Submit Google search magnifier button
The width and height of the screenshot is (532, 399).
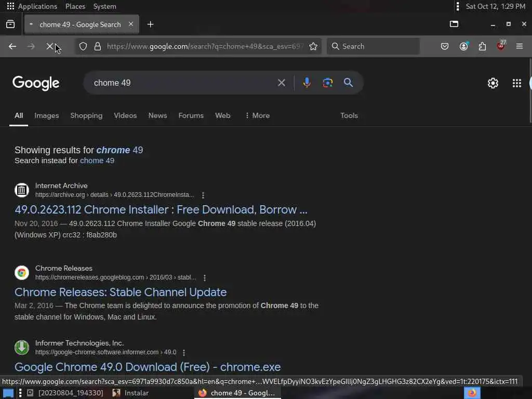coord(348,83)
